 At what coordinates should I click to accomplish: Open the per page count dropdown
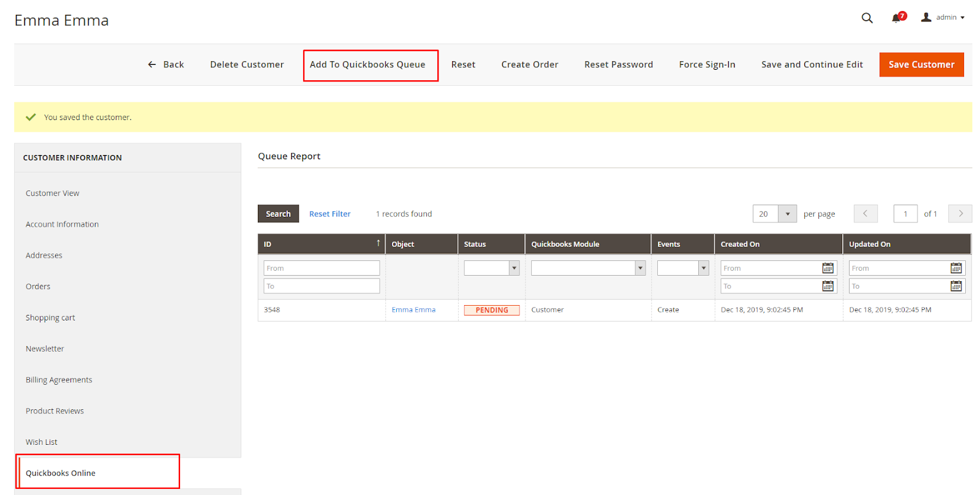tap(787, 214)
